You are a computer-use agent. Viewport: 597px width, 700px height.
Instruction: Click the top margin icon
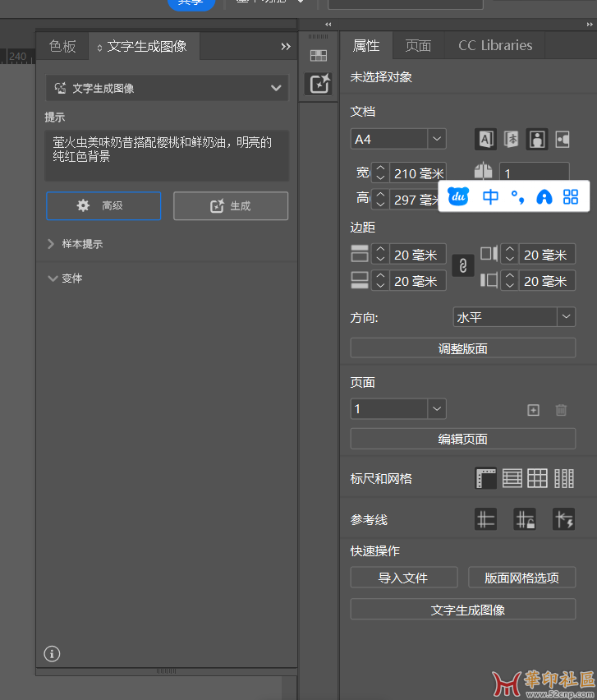tap(360, 254)
